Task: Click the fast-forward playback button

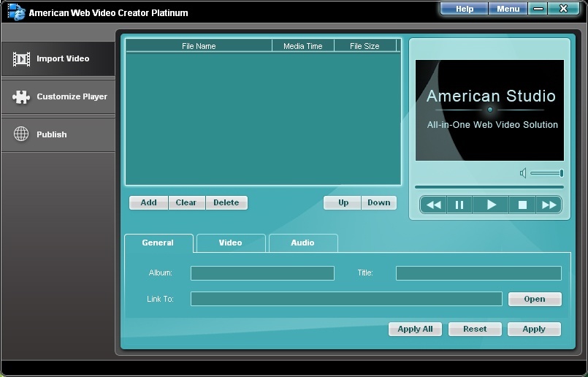Action: coord(549,205)
